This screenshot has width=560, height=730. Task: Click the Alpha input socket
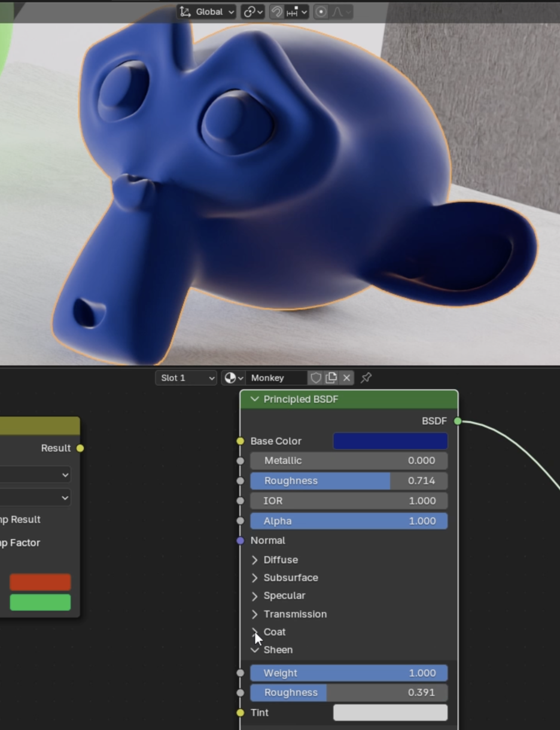coord(241,521)
